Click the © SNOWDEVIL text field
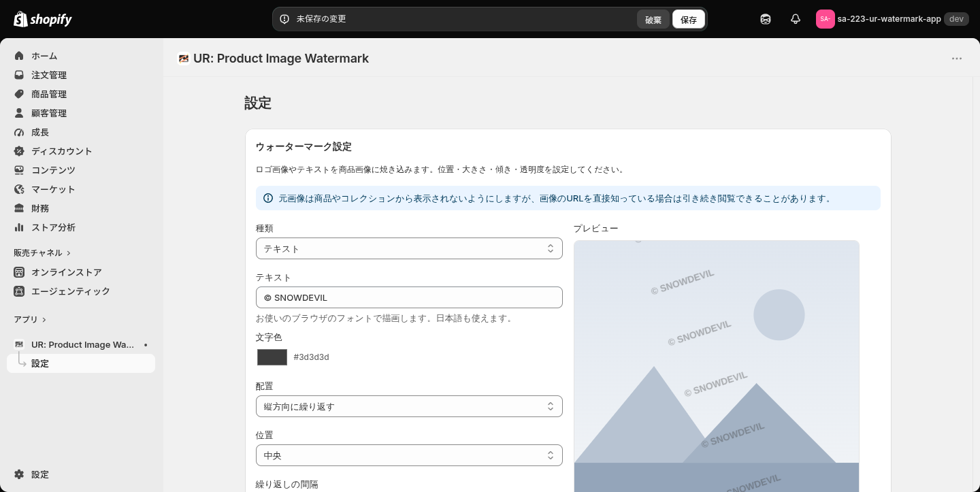This screenshot has width=980, height=492. coord(409,297)
